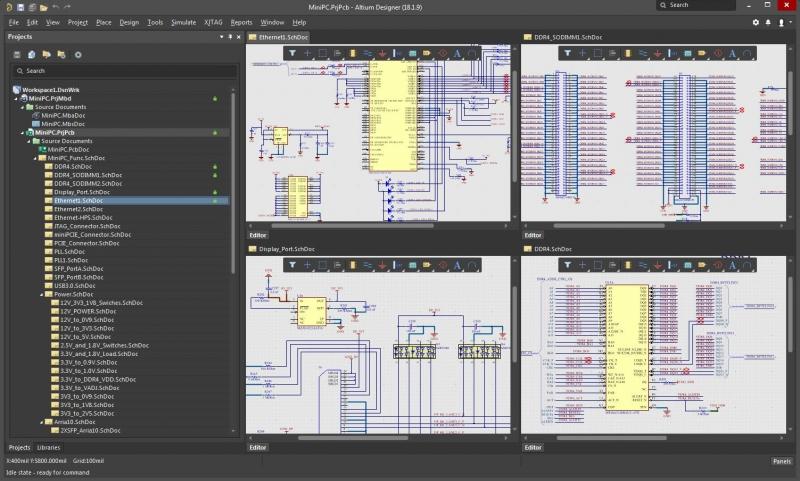Screen dimensions: 800x481
Task: Activate the Display_Port.SchDoc document tab
Action: click(x=282, y=249)
